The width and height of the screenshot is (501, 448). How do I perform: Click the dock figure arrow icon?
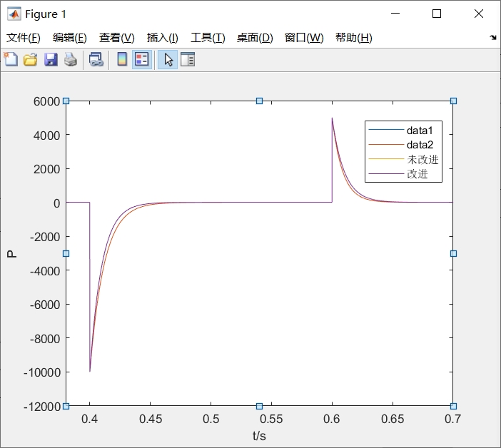click(493, 38)
